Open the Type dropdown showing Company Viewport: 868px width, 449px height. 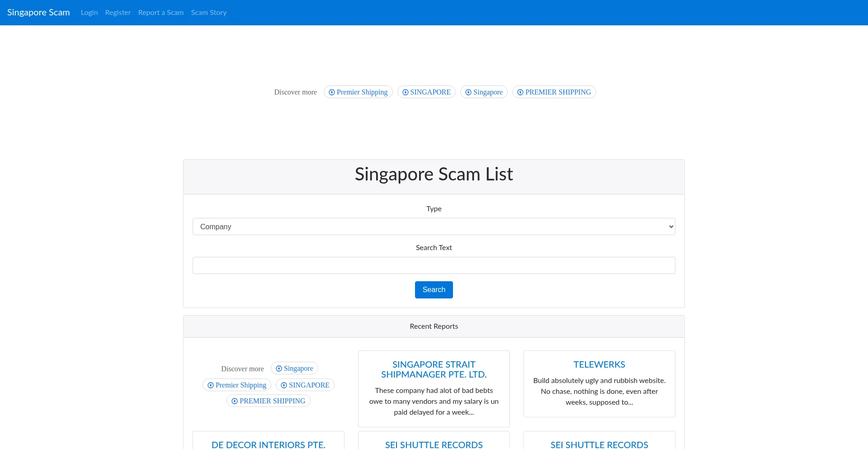pyautogui.click(x=434, y=227)
